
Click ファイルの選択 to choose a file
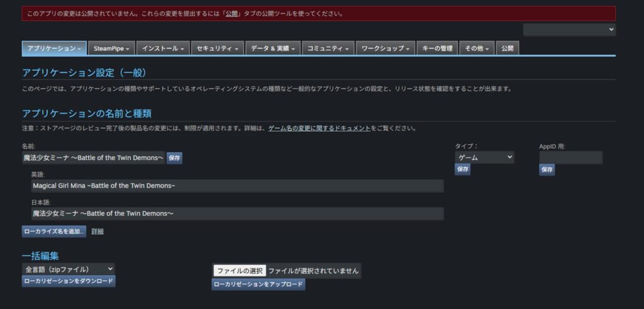click(240, 271)
